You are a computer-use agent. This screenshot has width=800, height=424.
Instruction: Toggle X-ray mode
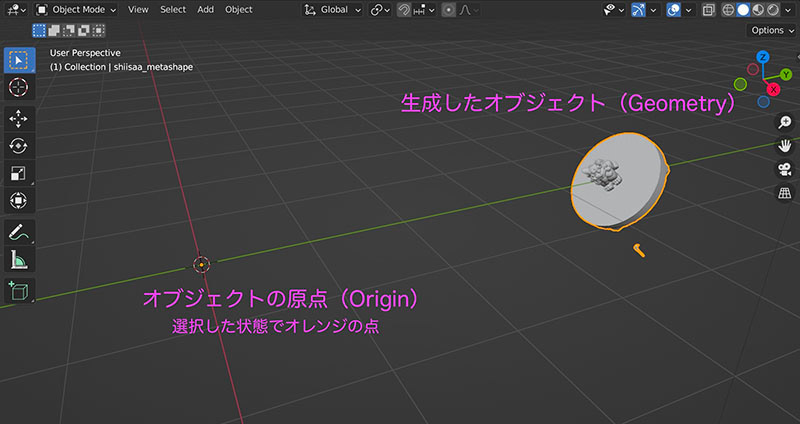pos(708,10)
